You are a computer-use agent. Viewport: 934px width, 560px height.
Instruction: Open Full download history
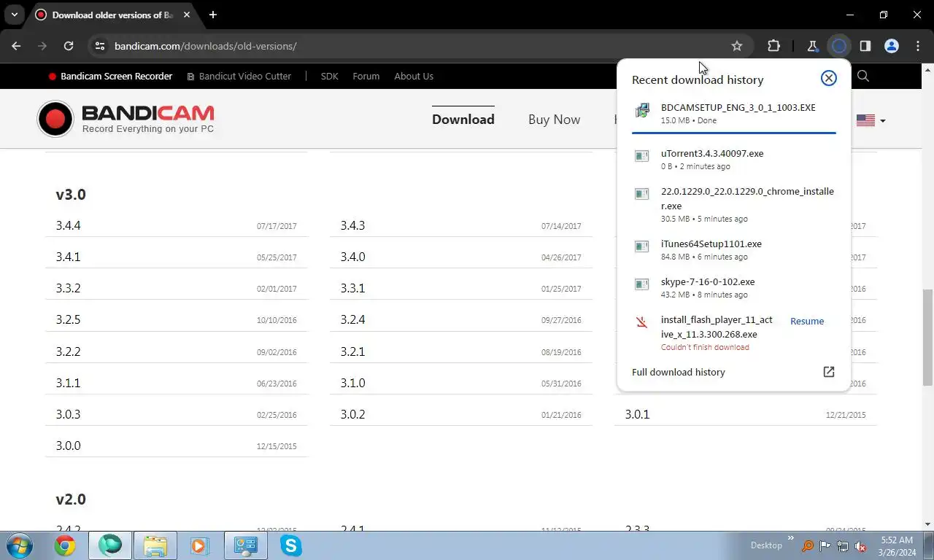tap(679, 372)
